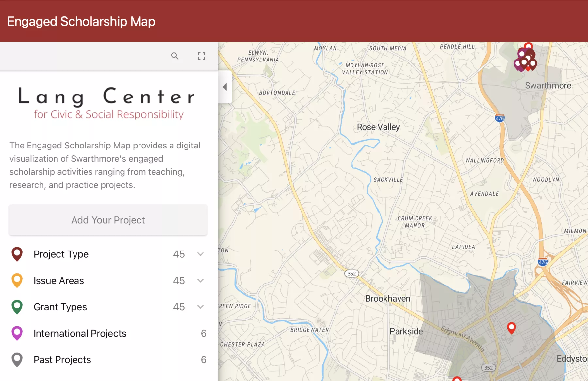This screenshot has width=588, height=381.
Task: Click the International Projects count 6
Action: click(204, 333)
